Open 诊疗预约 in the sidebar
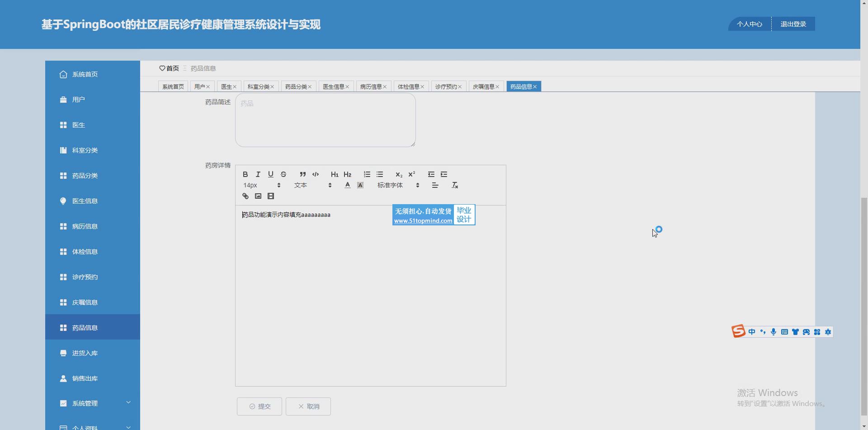Screen dimensions: 868x430 (93, 276)
